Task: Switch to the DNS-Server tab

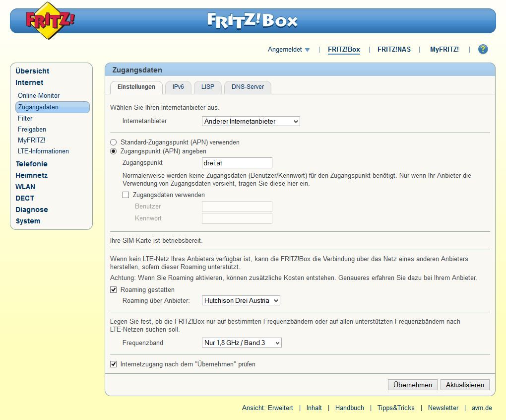Action: coord(248,87)
